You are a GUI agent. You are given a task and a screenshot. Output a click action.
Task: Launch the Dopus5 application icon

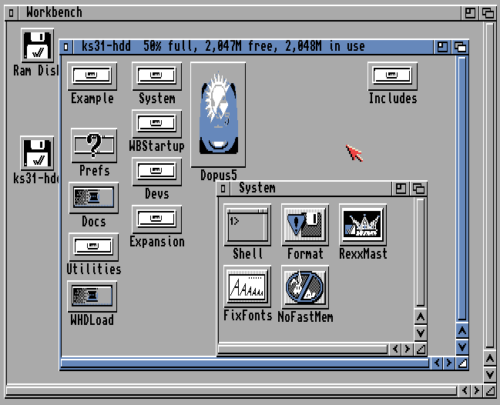pyautogui.click(x=218, y=114)
